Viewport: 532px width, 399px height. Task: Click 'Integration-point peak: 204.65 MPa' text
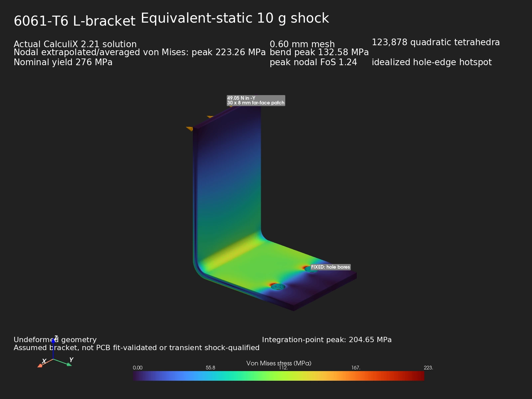pos(327,340)
